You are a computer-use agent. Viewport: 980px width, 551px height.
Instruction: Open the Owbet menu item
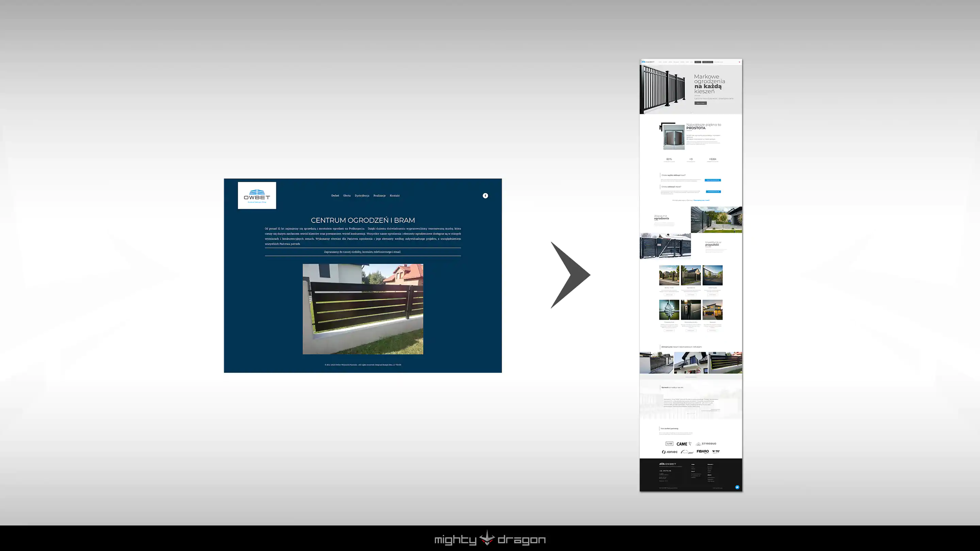(335, 196)
